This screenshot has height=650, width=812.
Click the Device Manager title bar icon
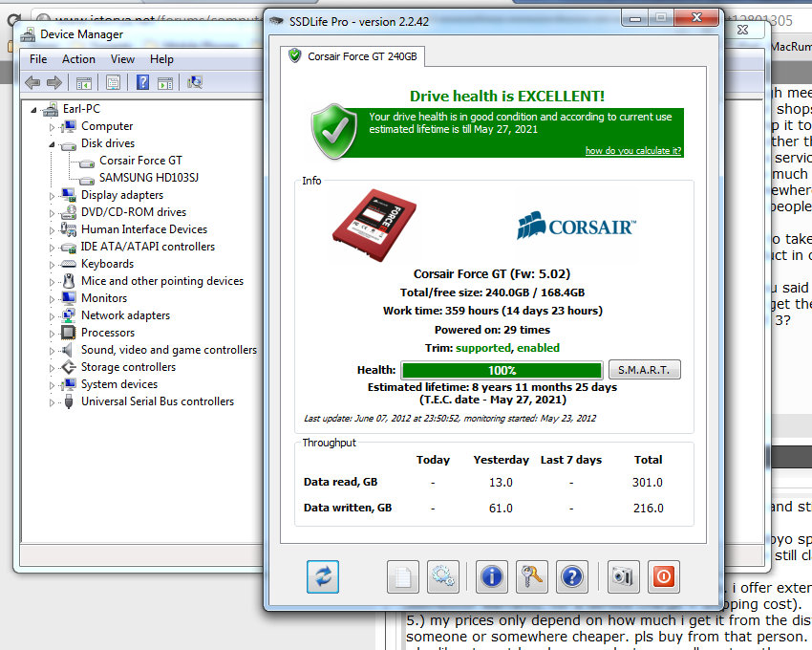pyautogui.click(x=28, y=34)
